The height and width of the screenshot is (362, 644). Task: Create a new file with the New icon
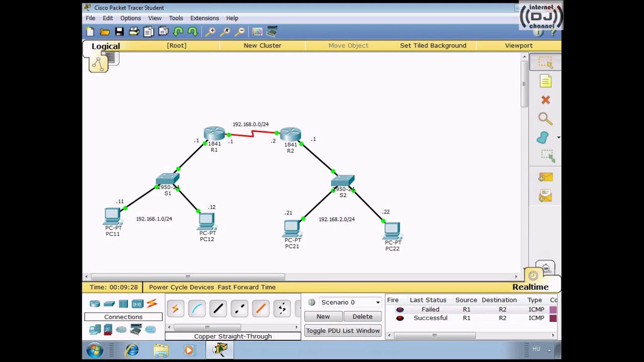point(90,32)
